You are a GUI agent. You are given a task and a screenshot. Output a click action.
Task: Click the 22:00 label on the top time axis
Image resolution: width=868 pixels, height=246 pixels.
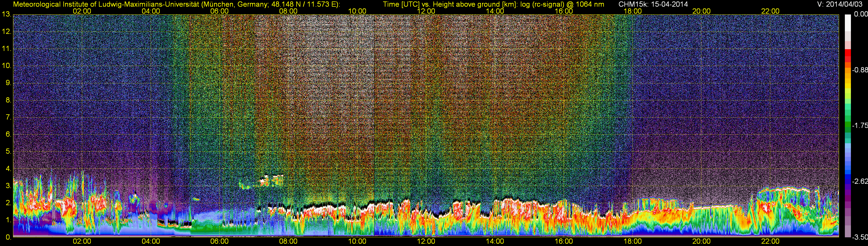770,11
